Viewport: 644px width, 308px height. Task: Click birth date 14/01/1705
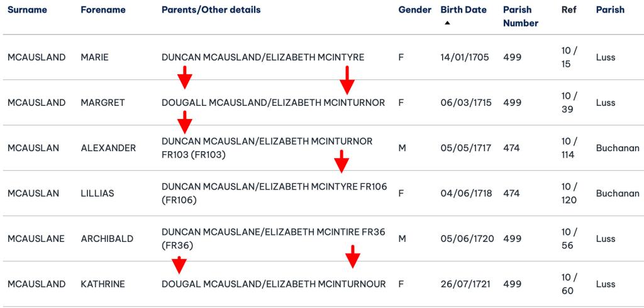click(466, 57)
